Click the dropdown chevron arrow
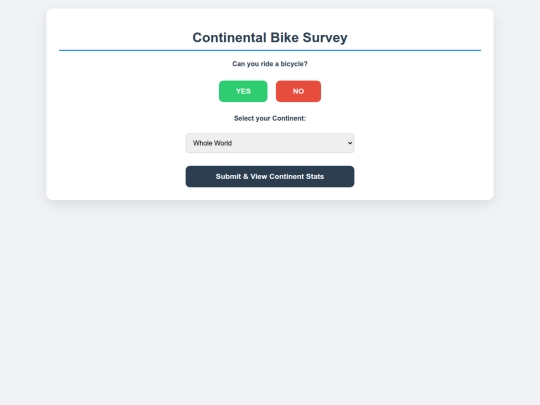This screenshot has width=540, height=405. (x=350, y=143)
